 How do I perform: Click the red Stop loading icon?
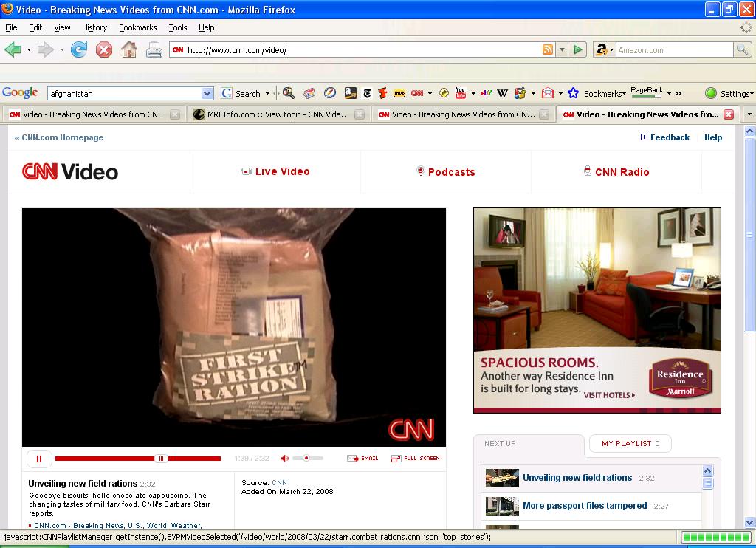pyautogui.click(x=104, y=49)
